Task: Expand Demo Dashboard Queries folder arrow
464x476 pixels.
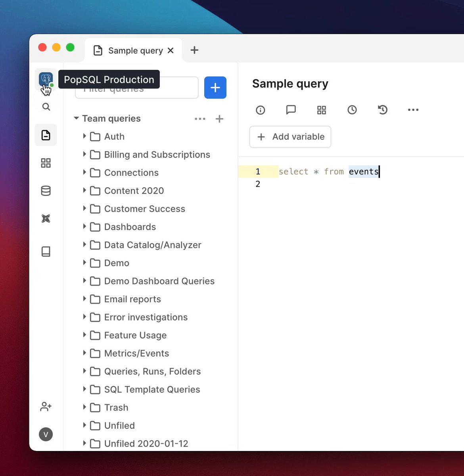Action: (84, 280)
